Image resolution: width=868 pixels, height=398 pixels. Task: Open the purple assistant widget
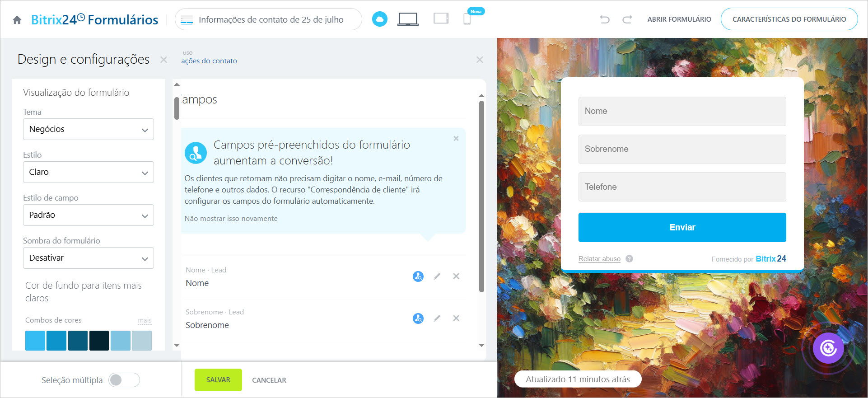coord(828,348)
